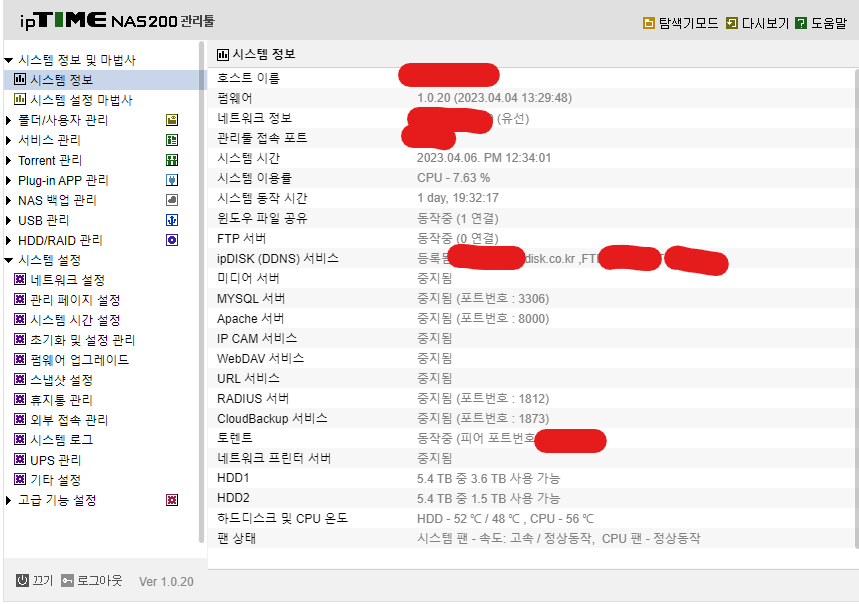The width and height of the screenshot is (859, 604).
Task: Click 다시보기 link text
Action: click(x=765, y=23)
